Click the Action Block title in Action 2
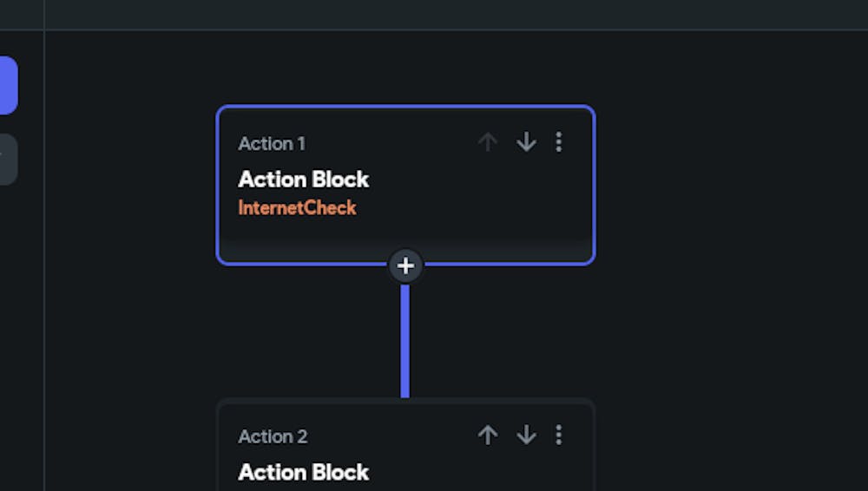868x491 pixels. click(304, 472)
